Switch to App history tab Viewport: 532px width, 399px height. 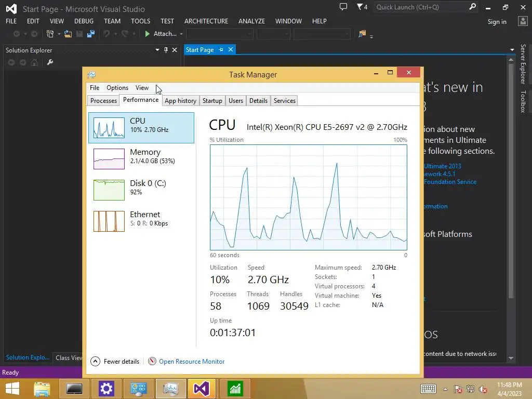click(180, 101)
